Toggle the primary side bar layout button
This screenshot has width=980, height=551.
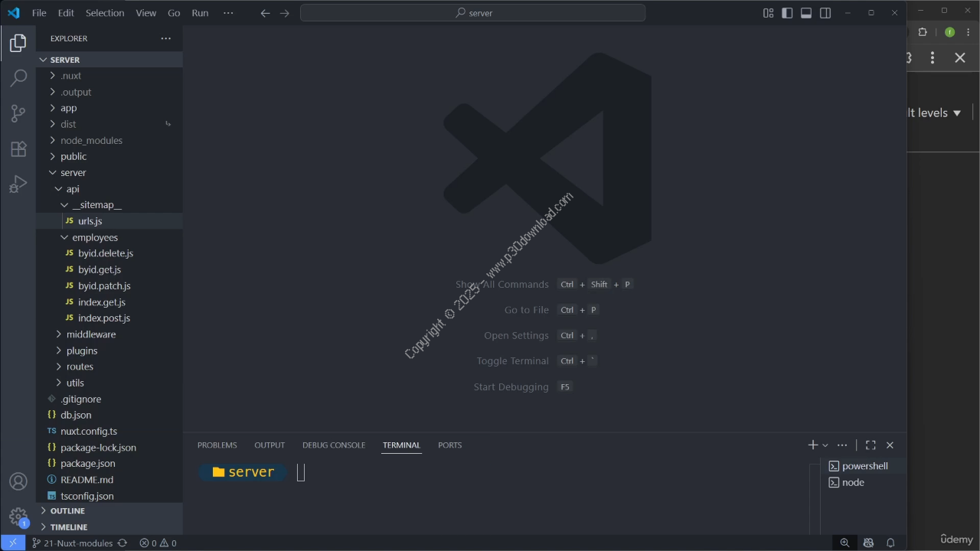787,13
